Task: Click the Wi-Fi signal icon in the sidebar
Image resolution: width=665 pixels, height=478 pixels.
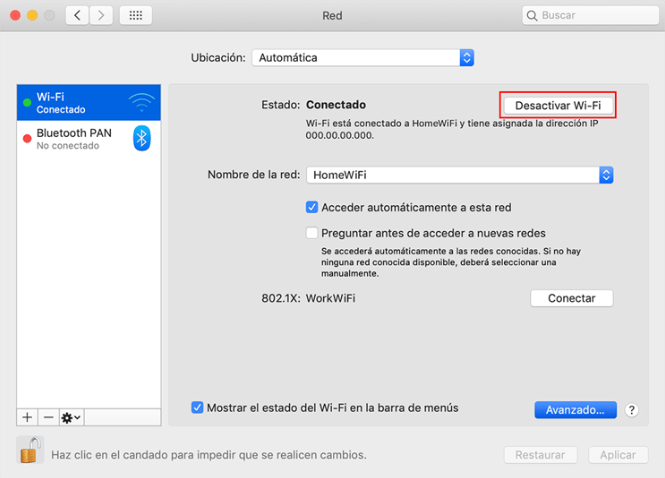Action: point(141,103)
